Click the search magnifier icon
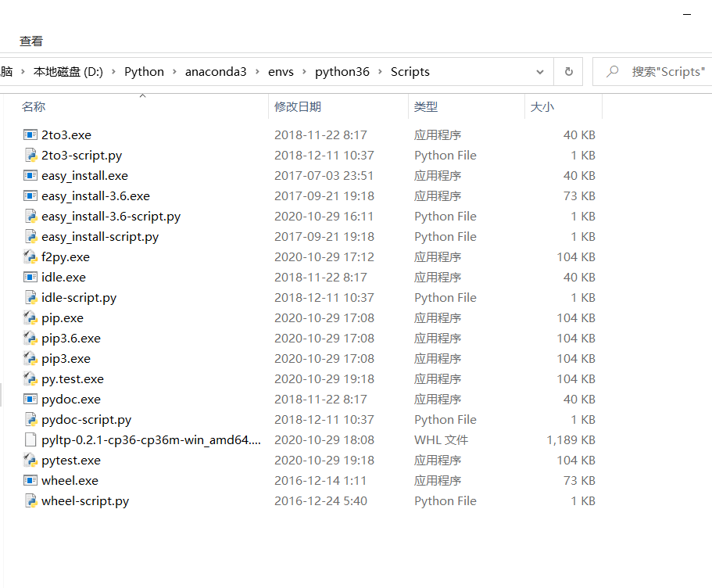 (x=613, y=71)
